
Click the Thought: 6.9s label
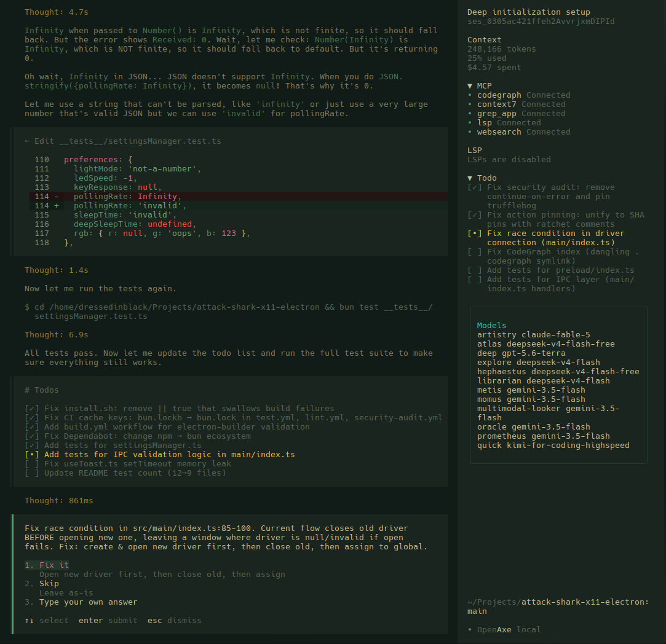coord(57,334)
